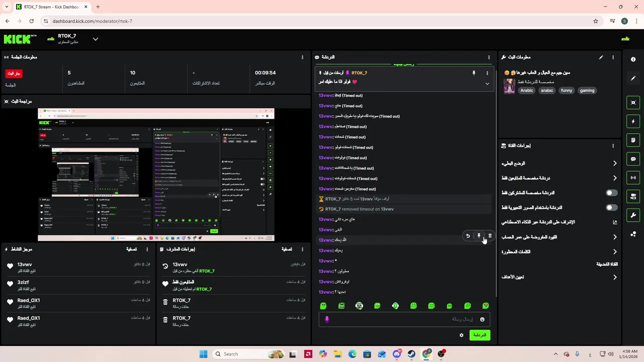Open moderator actions panel three-dot menu
This screenshot has height=362, width=644.
[x=302, y=249]
